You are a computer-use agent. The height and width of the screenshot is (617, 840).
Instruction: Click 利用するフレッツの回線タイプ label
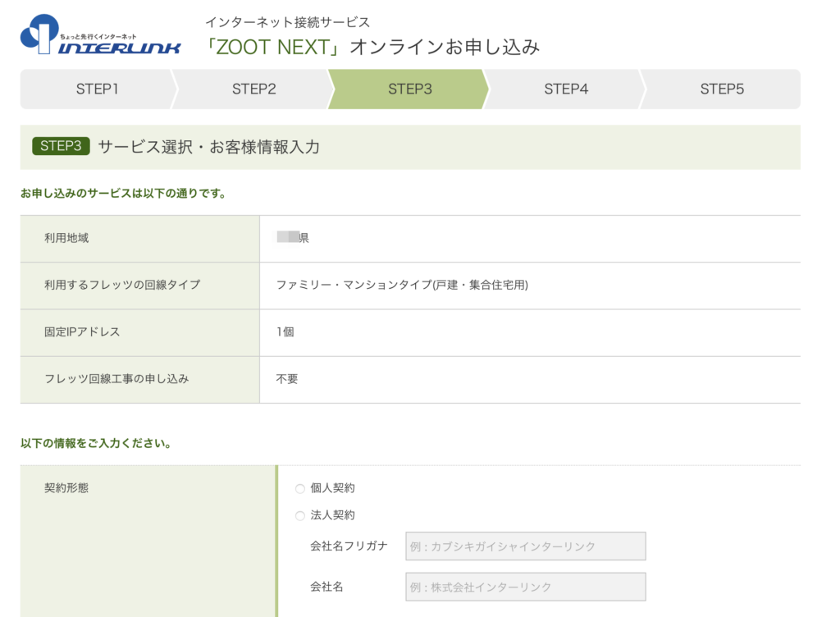point(123,285)
